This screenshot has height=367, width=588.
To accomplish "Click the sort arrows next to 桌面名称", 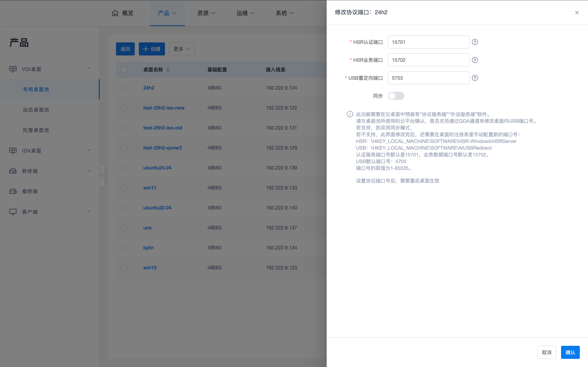I will point(168,70).
